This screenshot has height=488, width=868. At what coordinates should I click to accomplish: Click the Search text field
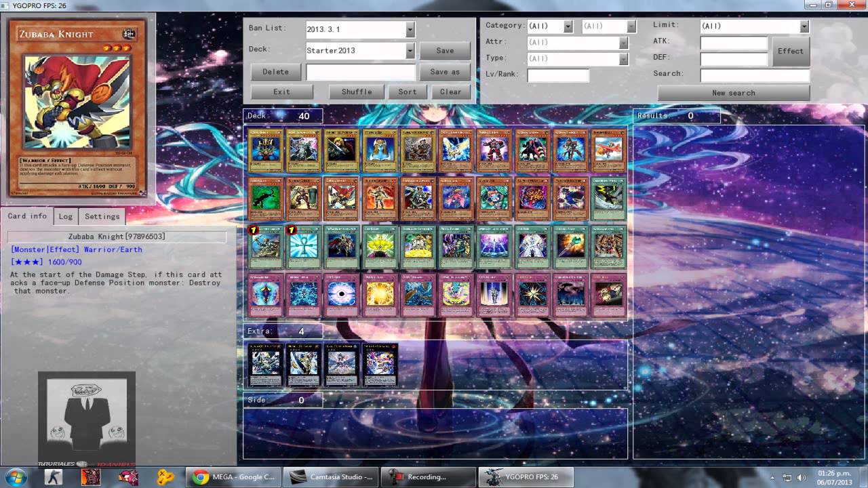(x=755, y=75)
